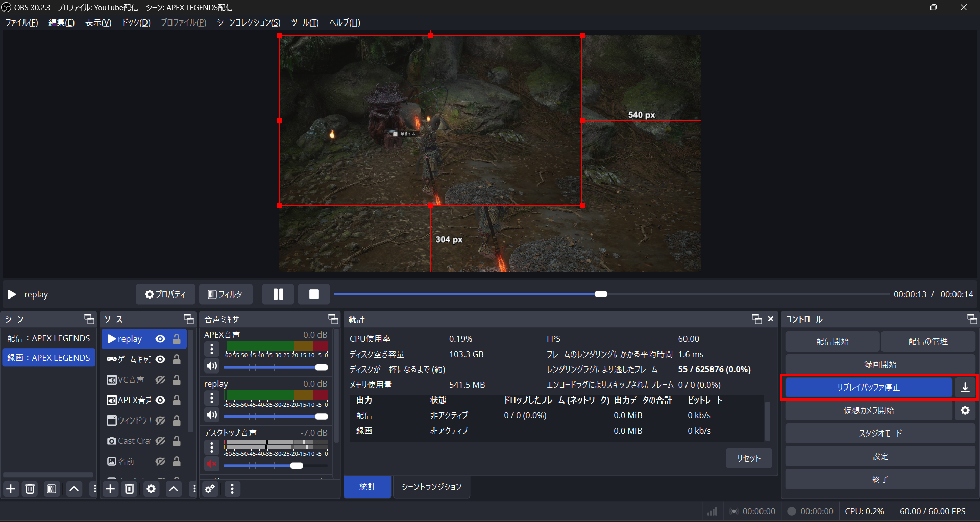Image resolution: width=980 pixels, height=522 pixels.
Task: Open Sources toolbar overflow menu
Action: 194,489
